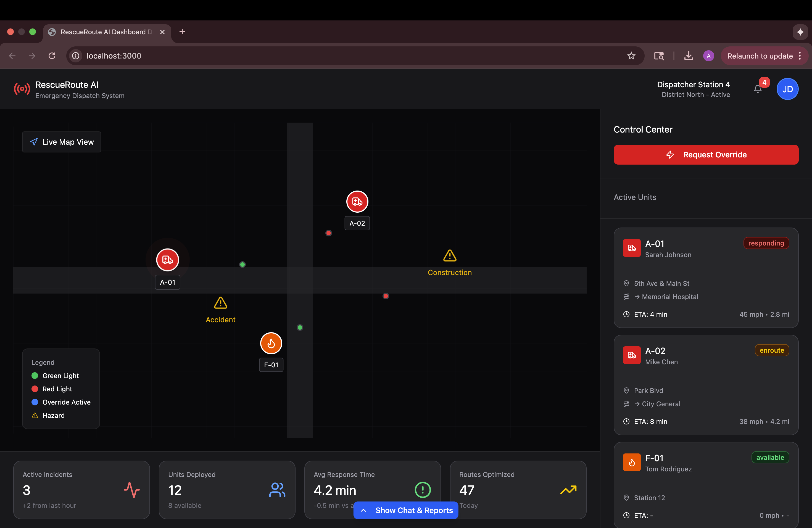Open the browser downloads icon
The width and height of the screenshot is (812, 528).
(x=689, y=56)
